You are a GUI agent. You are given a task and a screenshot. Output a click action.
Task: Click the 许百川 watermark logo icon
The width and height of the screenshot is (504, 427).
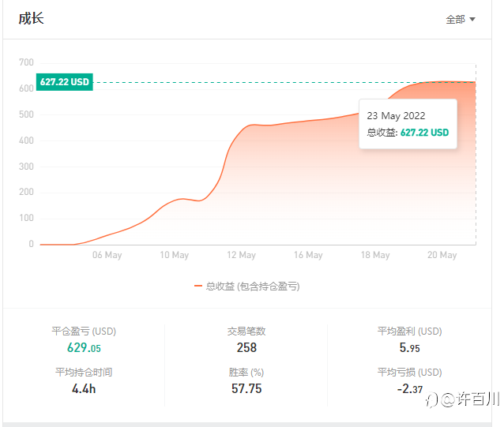coord(432,399)
